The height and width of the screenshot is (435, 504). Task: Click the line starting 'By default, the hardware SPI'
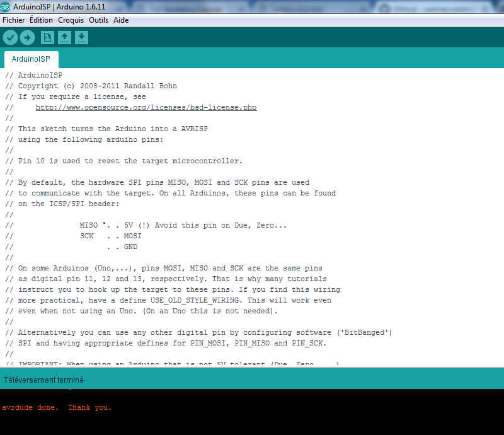157,182
